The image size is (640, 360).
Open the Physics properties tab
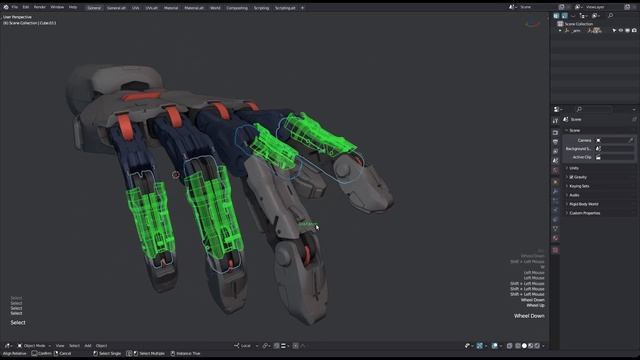coord(556,209)
